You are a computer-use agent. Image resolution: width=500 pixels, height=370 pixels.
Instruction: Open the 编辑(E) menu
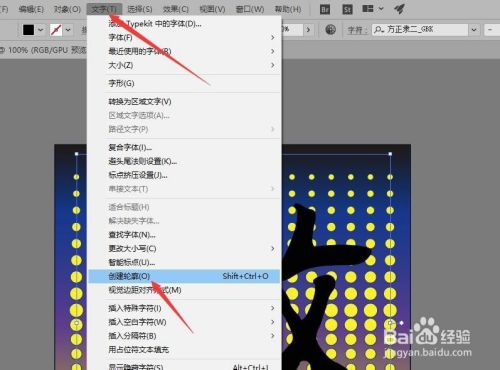pyautogui.click(x=31, y=9)
